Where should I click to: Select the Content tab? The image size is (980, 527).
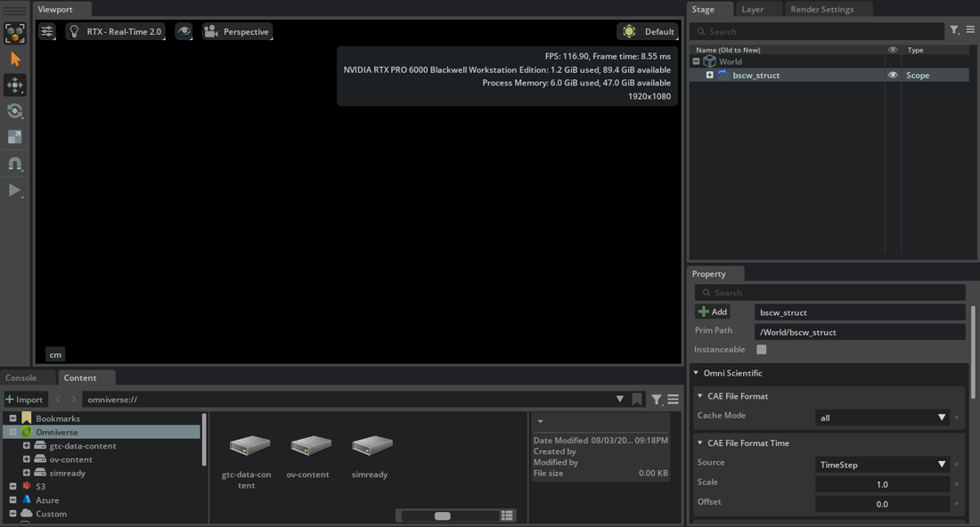tap(80, 377)
